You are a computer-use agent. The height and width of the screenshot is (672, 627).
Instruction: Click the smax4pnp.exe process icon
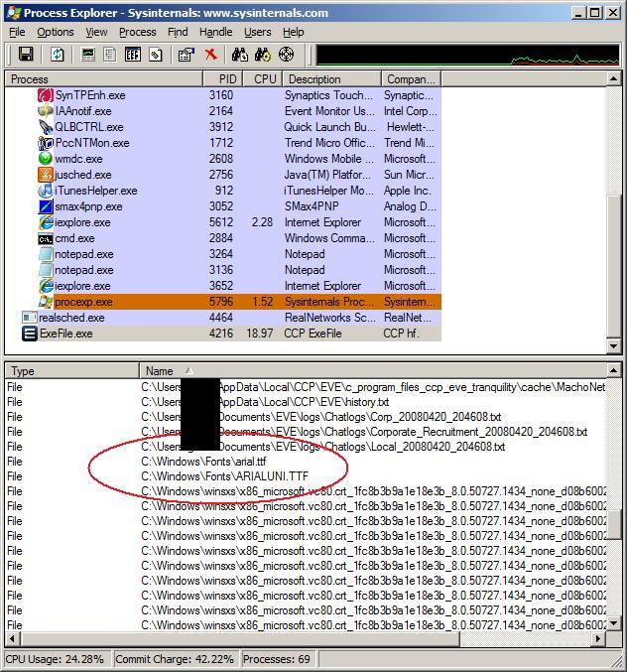[46, 206]
